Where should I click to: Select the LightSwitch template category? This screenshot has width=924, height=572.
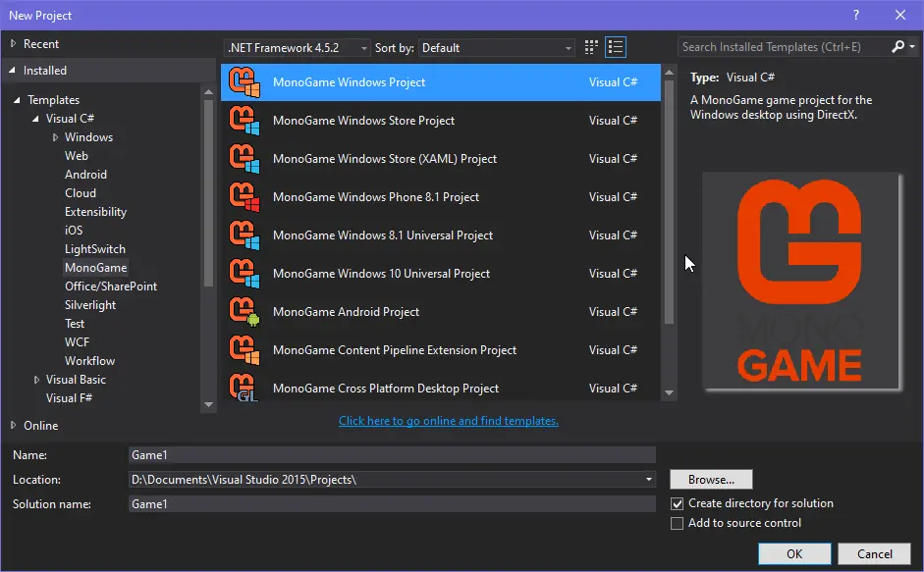coord(95,248)
